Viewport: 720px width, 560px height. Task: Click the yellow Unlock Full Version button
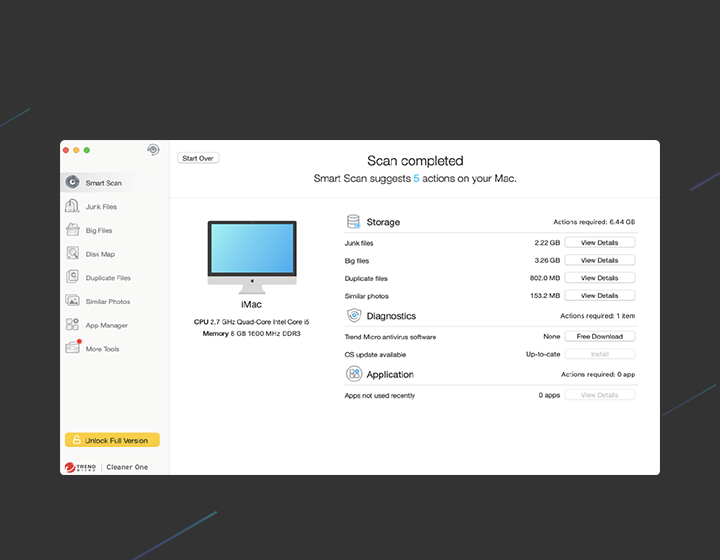(x=112, y=440)
